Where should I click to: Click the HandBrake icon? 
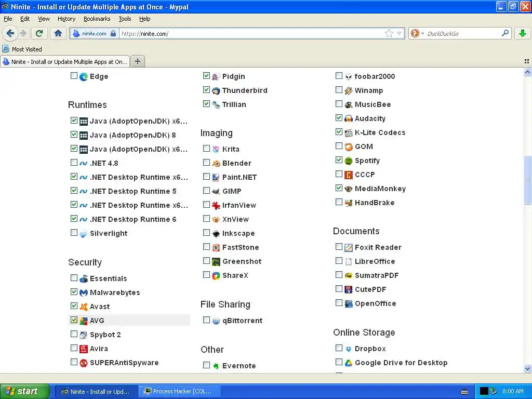click(349, 203)
